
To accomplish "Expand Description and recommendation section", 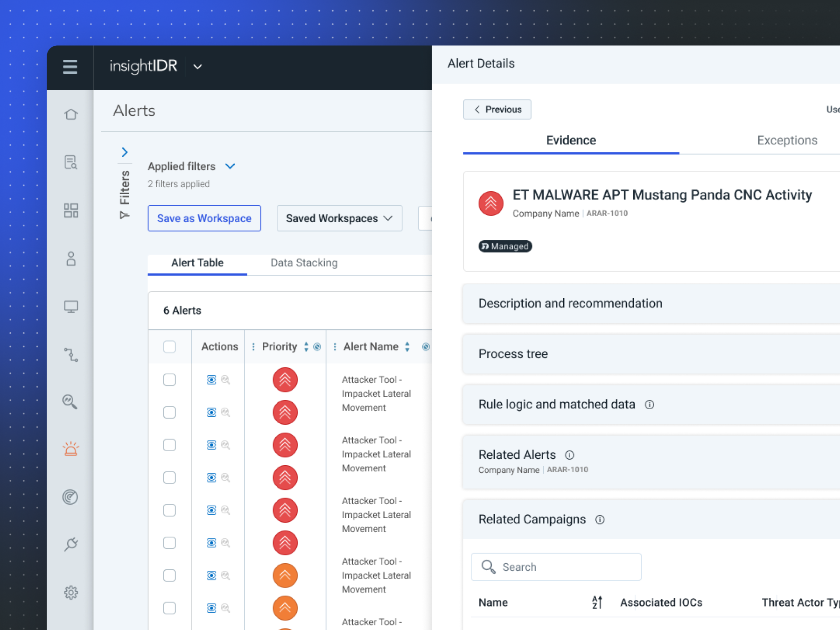I will (651, 304).
